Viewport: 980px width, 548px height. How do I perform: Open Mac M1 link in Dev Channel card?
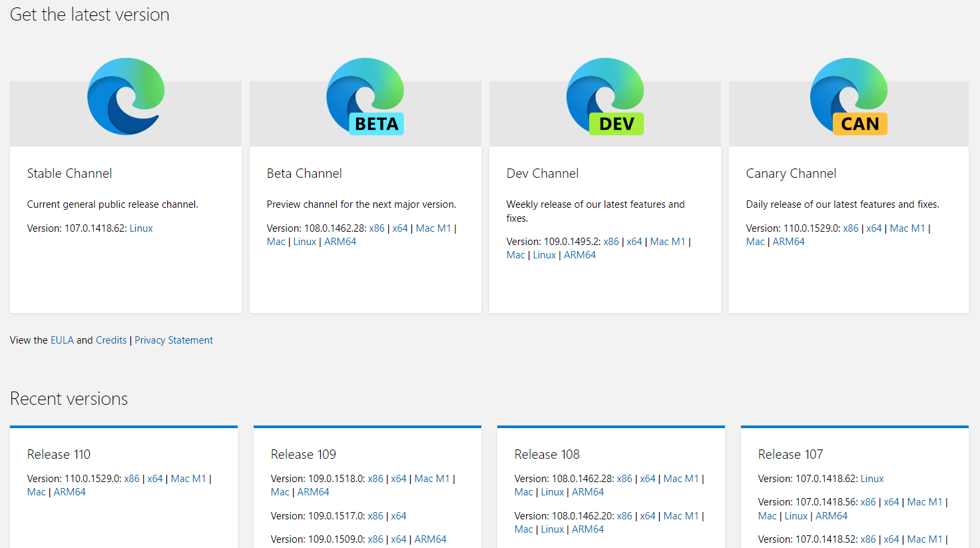pos(668,242)
